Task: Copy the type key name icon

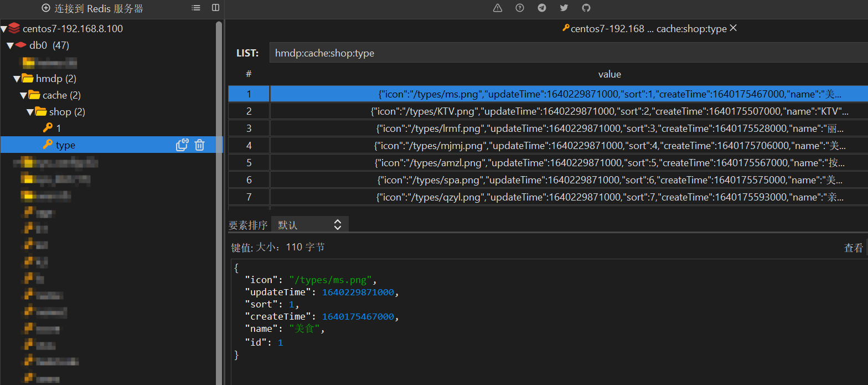Action: (x=182, y=145)
